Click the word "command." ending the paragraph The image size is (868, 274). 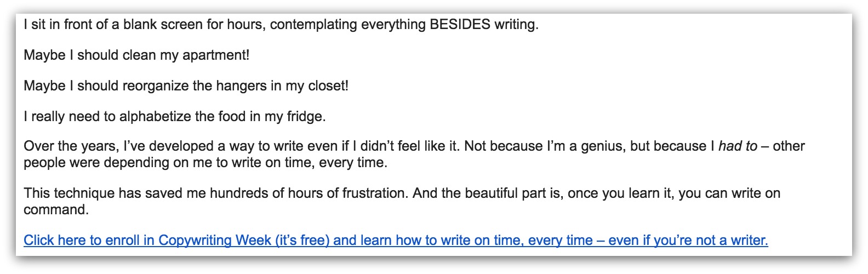[56, 210]
